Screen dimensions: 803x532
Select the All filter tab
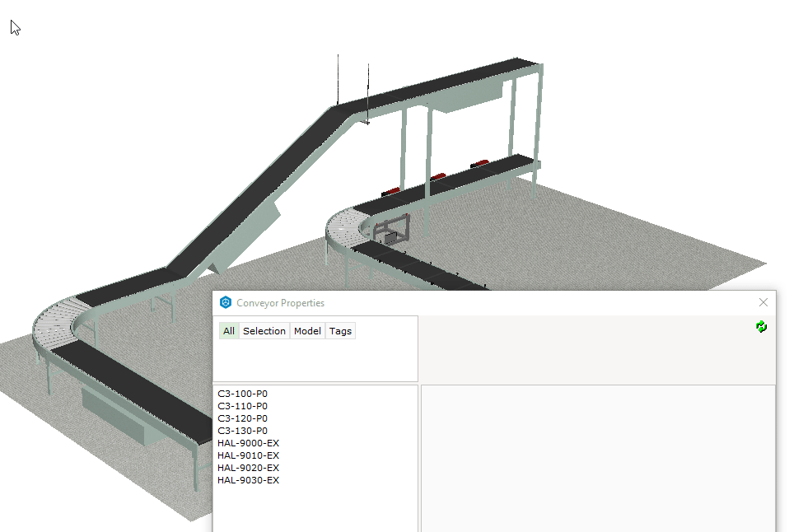[x=228, y=330]
